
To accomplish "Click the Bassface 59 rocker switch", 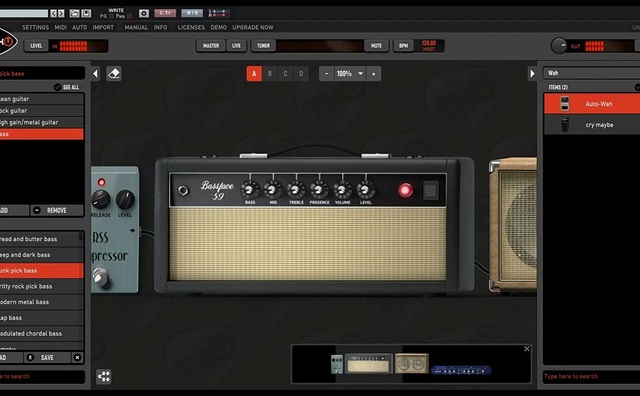I will 430,190.
